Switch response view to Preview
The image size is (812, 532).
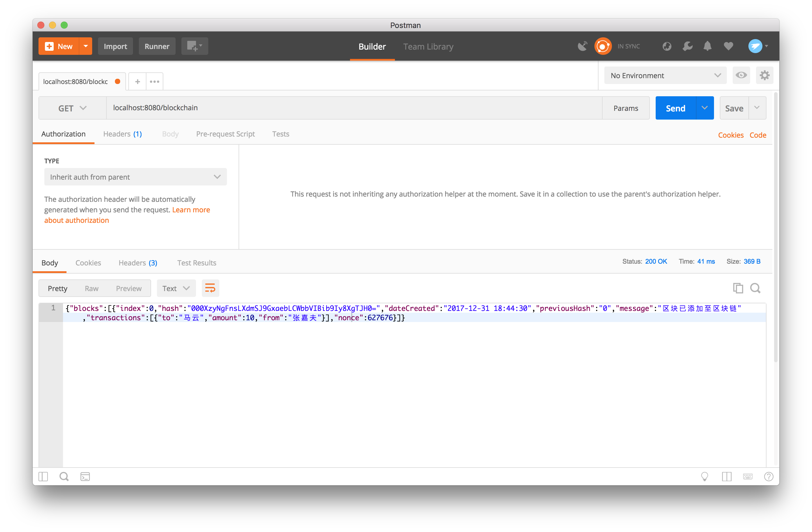(x=129, y=288)
